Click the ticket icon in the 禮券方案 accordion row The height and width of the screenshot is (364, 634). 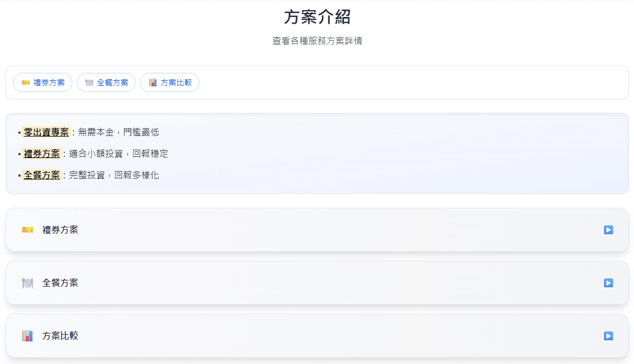pyautogui.click(x=28, y=230)
